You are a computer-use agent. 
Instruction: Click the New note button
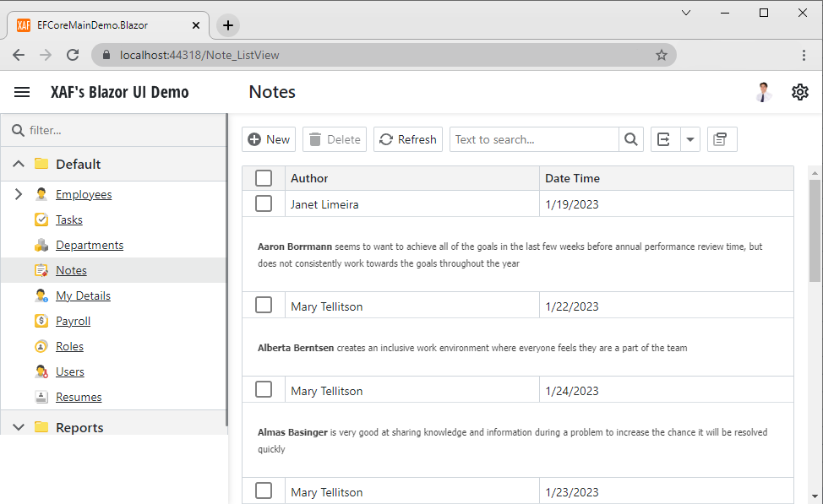[x=269, y=139]
